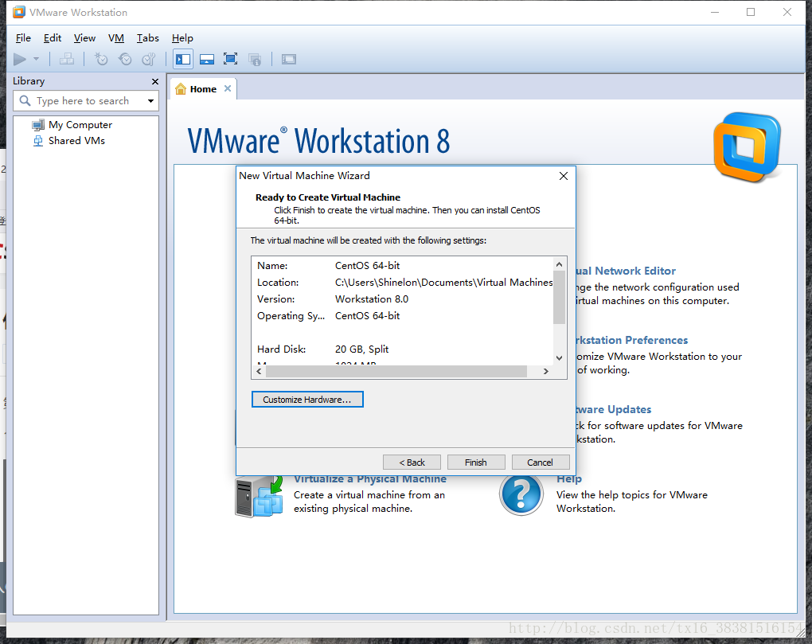Click the Send Ctrl+Alt+Del toolbar icon
Viewport: 812px width, 644px height.
point(66,59)
